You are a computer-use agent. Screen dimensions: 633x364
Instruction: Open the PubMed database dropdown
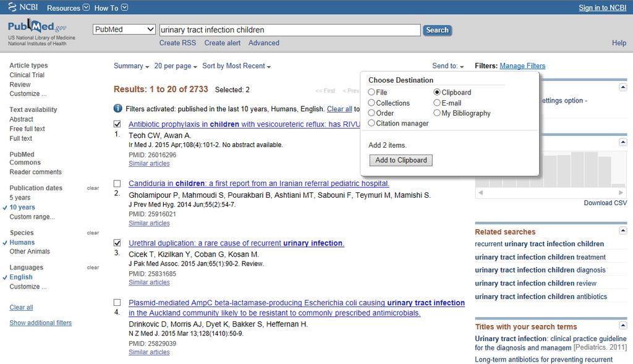tap(124, 30)
